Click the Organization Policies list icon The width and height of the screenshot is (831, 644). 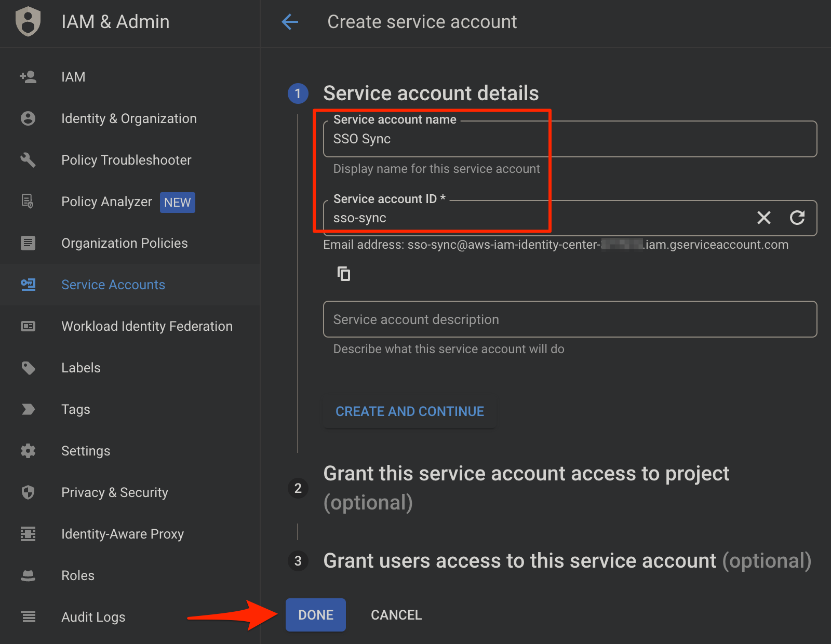[x=28, y=243]
